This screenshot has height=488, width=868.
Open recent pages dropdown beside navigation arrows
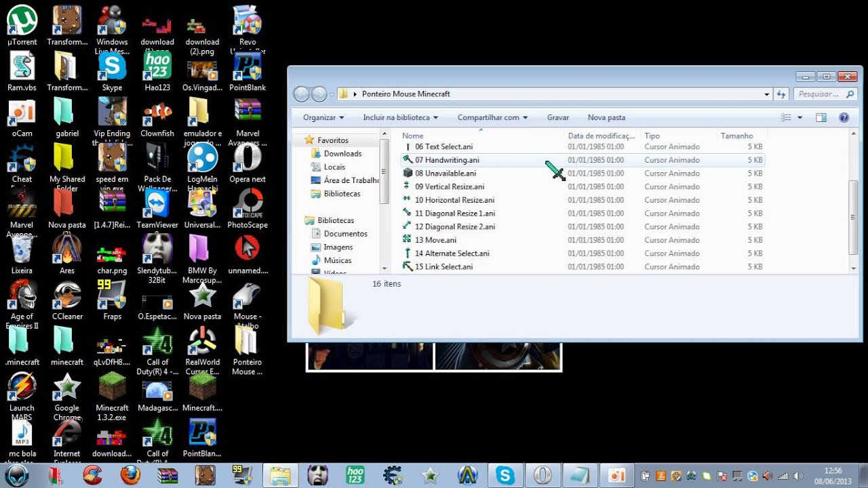coord(332,94)
